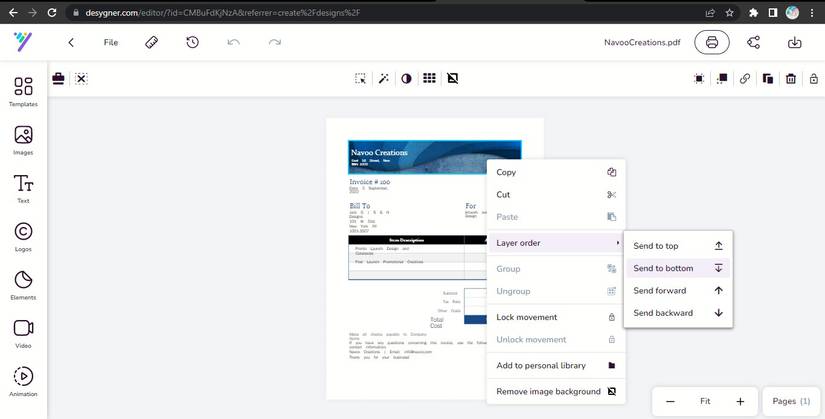Click the Fit zoom button
The image size is (825, 419).
705,401
